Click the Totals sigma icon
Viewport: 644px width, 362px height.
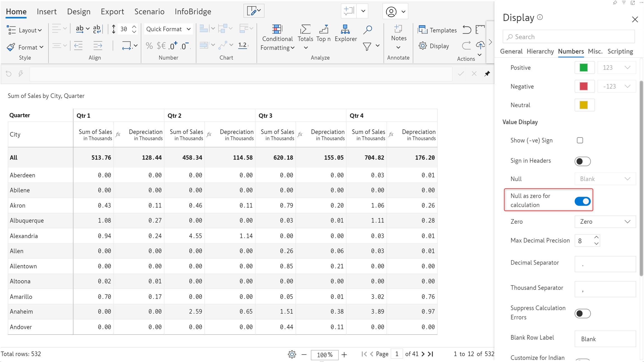[305, 29]
